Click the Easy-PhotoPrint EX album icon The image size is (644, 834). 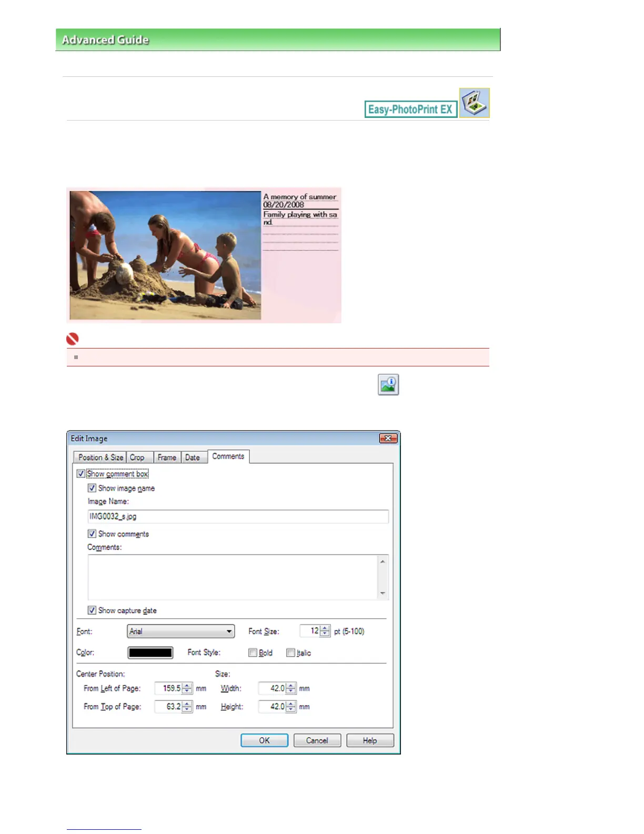tap(474, 103)
